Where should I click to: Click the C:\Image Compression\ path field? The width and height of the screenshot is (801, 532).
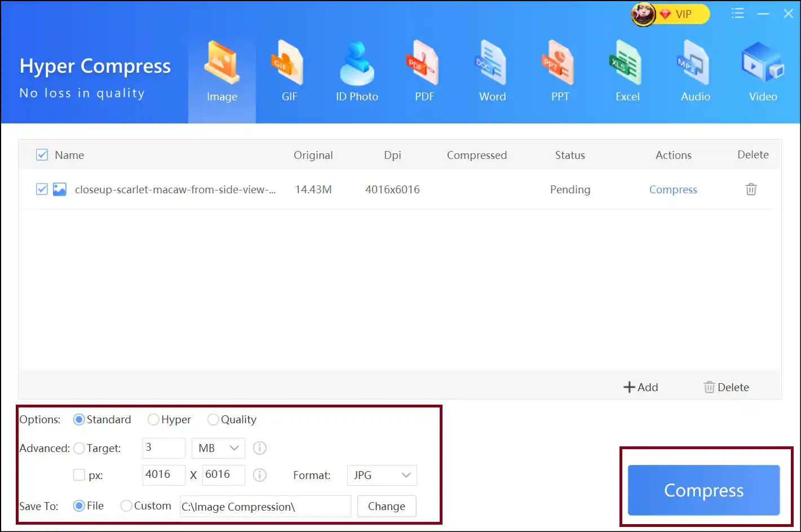(x=265, y=506)
